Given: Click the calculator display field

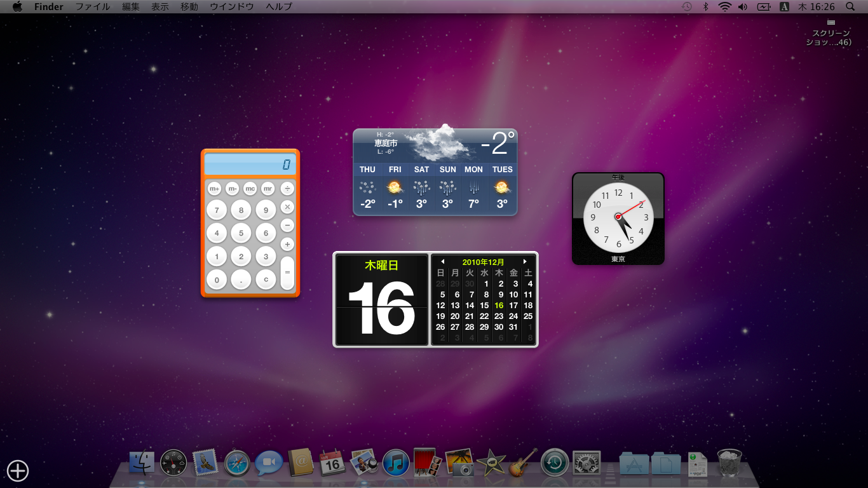Looking at the screenshot, I should click(x=250, y=165).
